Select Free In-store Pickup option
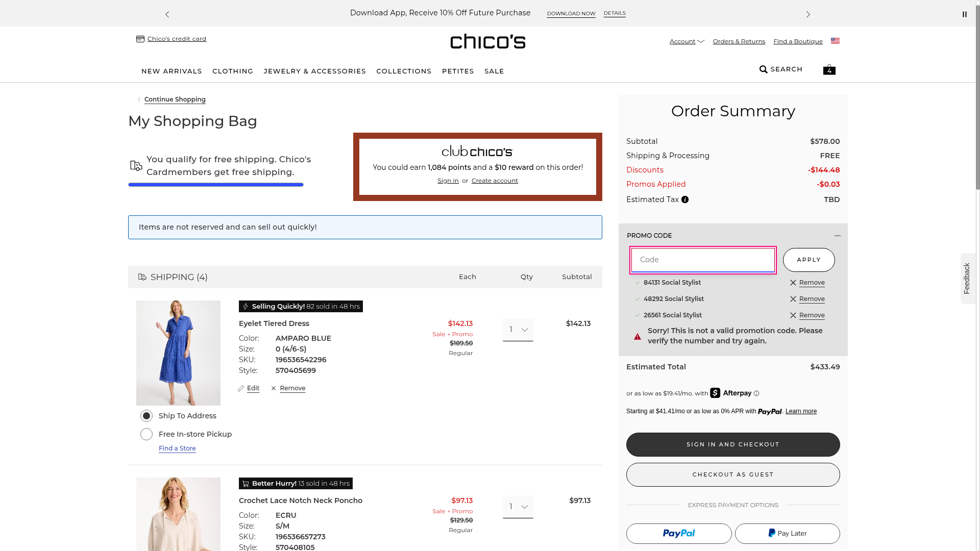The height and width of the screenshot is (551, 980). [x=146, y=434]
